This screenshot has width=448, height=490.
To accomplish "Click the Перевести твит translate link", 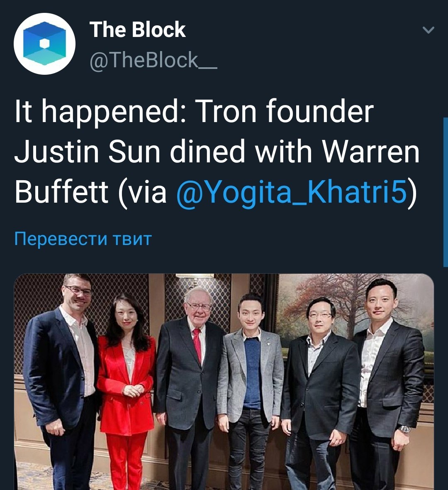I will (83, 239).
